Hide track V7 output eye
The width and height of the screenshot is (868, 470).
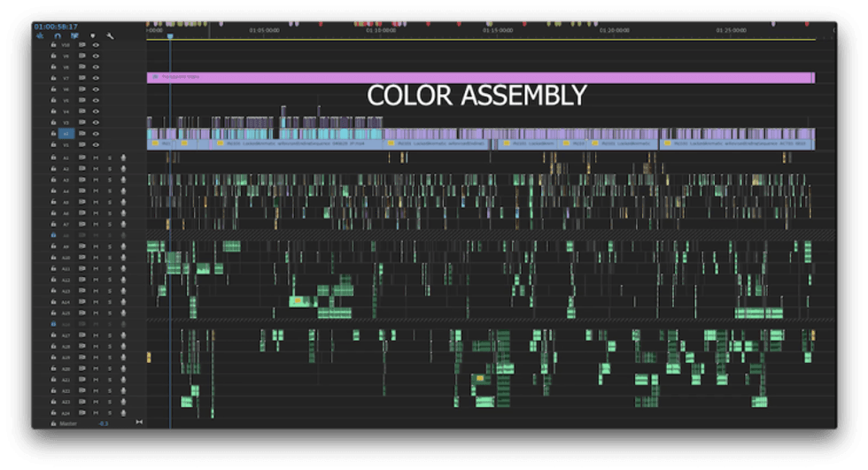click(x=96, y=78)
